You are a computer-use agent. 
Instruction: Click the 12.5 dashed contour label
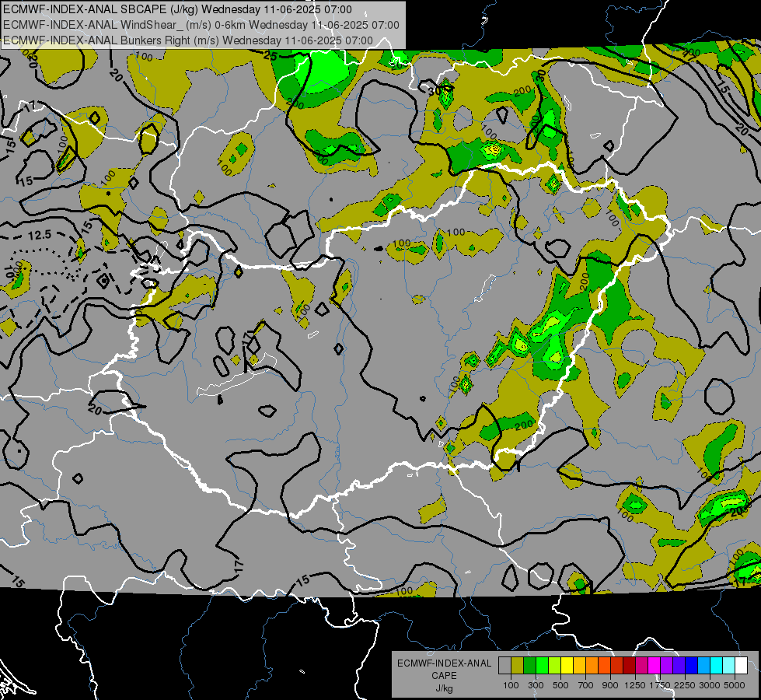click(40, 235)
